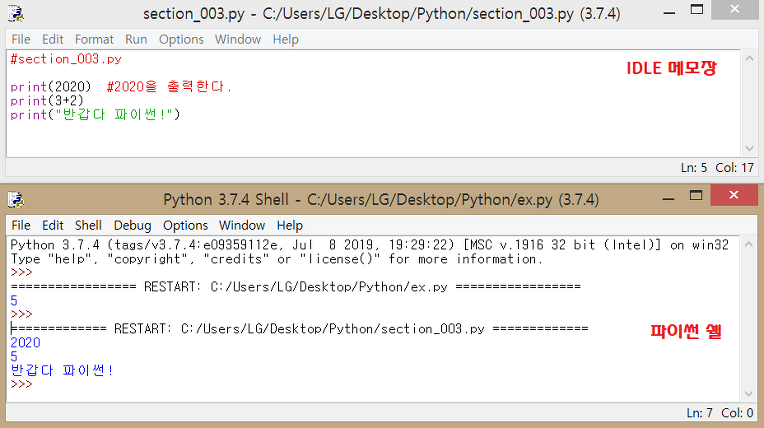Close the Python 3.7.4 Shell window
The height and width of the screenshot is (428, 764).
point(734,195)
